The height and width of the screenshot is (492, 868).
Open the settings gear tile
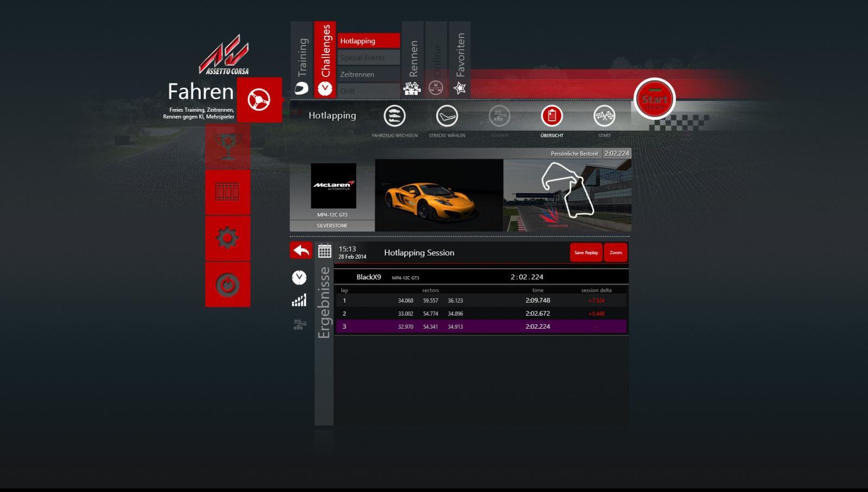click(228, 238)
